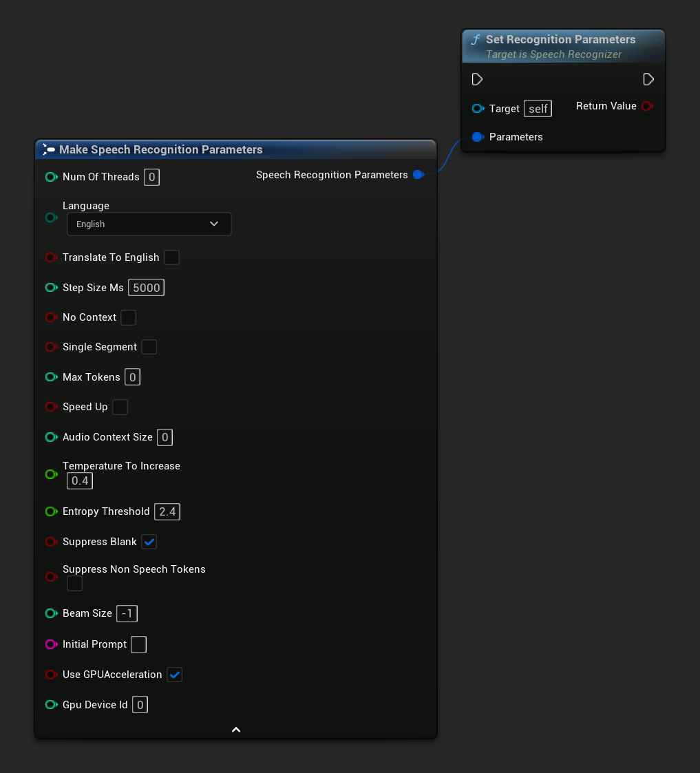Click the output execution pin on Set Recognition Parameters
The width and height of the screenshot is (700, 773).
pyautogui.click(x=648, y=80)
